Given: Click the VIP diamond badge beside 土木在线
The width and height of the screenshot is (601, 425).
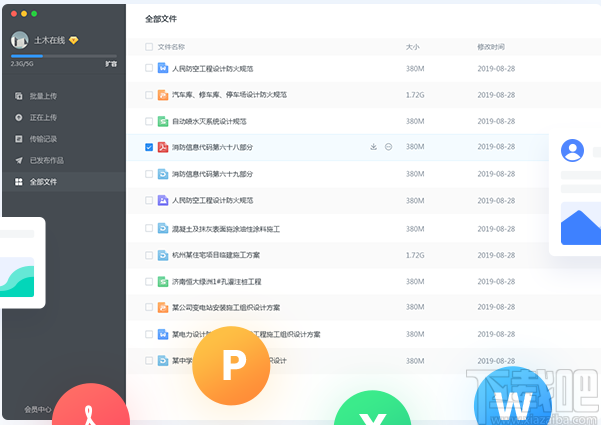Looking at the screenshot, I should [x=74, y=40].
